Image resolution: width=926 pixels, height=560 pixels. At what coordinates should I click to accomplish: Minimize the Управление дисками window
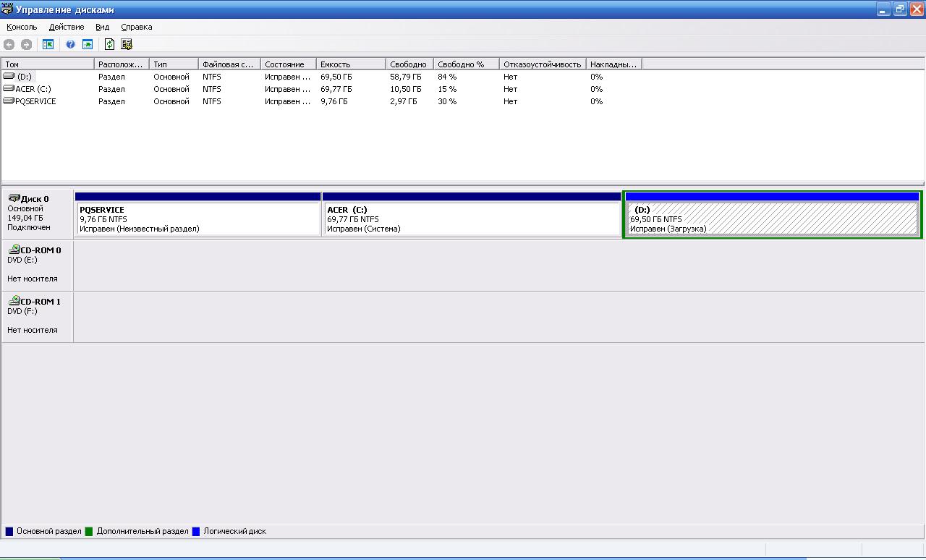[x=885, y=9]
